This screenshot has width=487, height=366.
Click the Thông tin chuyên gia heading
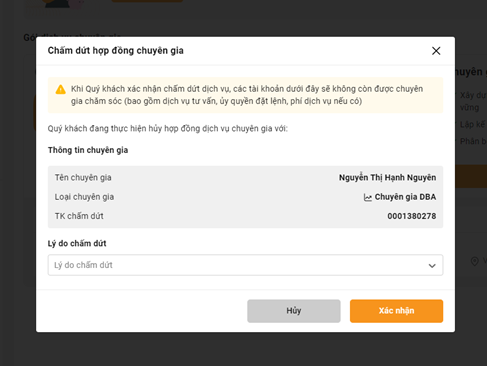pos(88,150)
